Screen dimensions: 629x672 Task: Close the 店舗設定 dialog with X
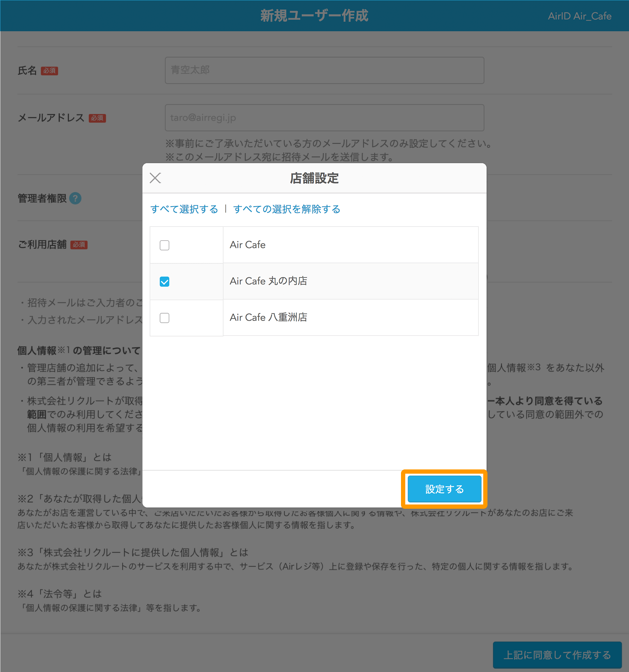click(155, 178)
